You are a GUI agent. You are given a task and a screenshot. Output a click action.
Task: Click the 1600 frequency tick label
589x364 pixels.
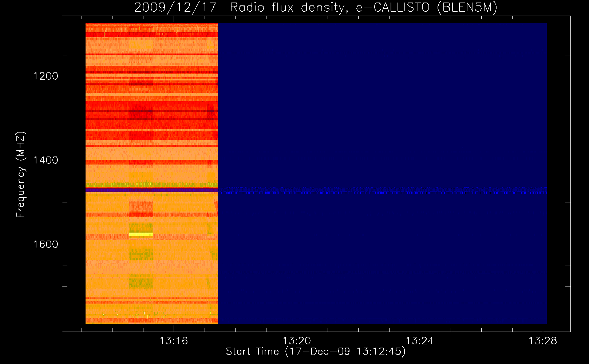46,244
